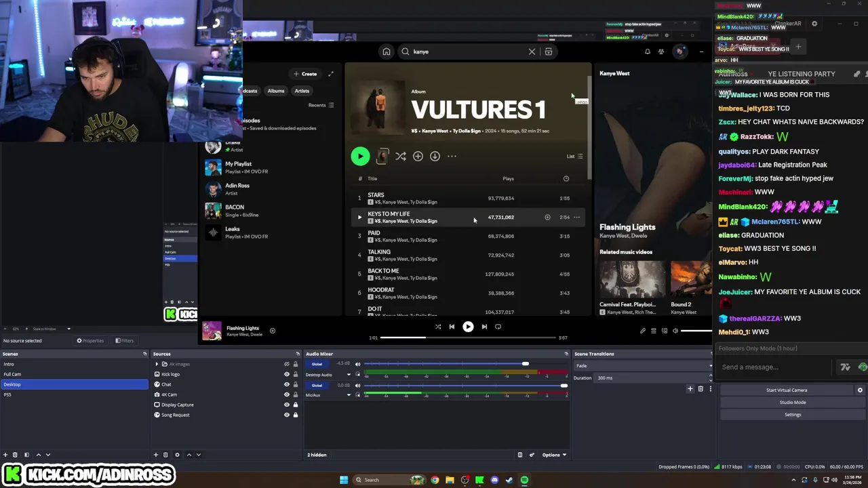The width and height of the screenshot is (868, 488).
Task: Open Carnival related music video thumbnail
Action: 632,279
